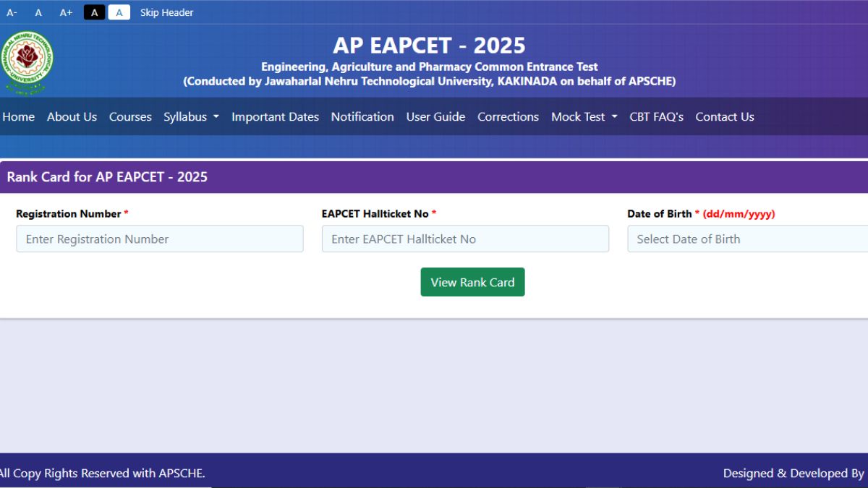Open the User Guide link
Image resolution: width=868 pixels, height=488 pixels.
(x=435, y=116)
